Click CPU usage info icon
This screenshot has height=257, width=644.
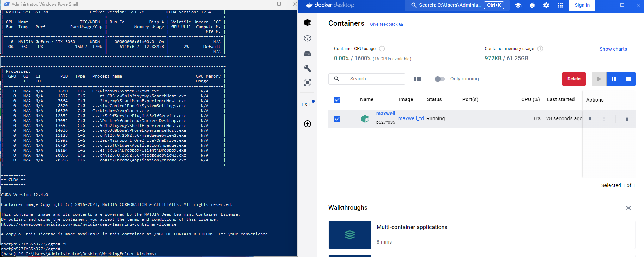click(382, 49)
